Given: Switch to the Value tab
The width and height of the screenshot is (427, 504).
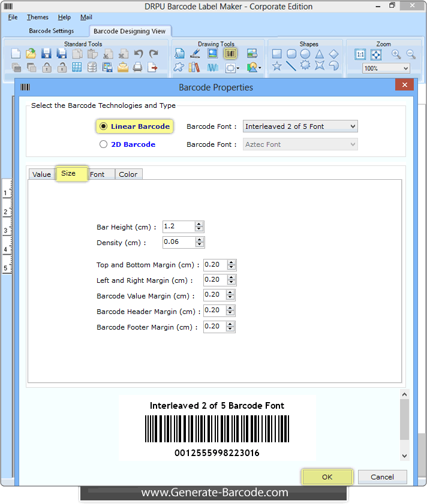Looking at the screenshot, I should (41, 174).
